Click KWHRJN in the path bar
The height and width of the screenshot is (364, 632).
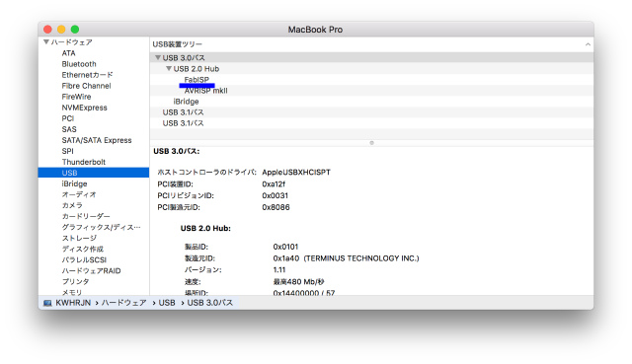click(73, 303)
